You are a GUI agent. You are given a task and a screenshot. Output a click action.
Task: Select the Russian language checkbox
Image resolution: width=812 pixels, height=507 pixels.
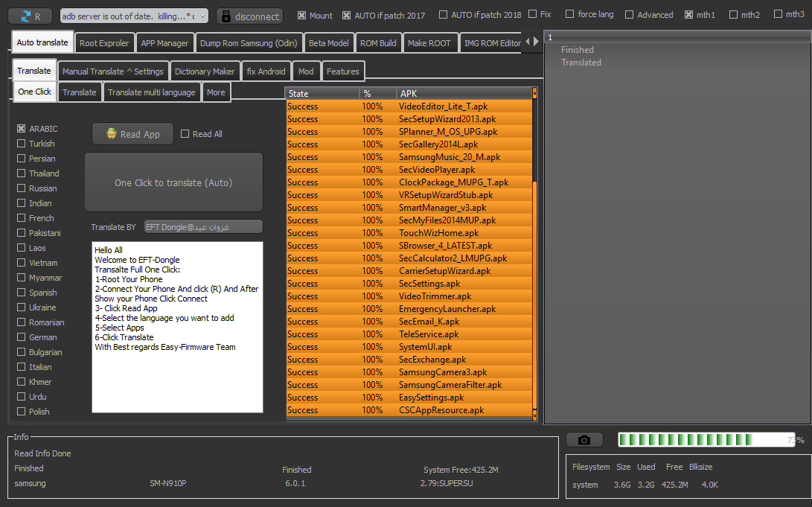pyautogui.click(x=22, y=188)
